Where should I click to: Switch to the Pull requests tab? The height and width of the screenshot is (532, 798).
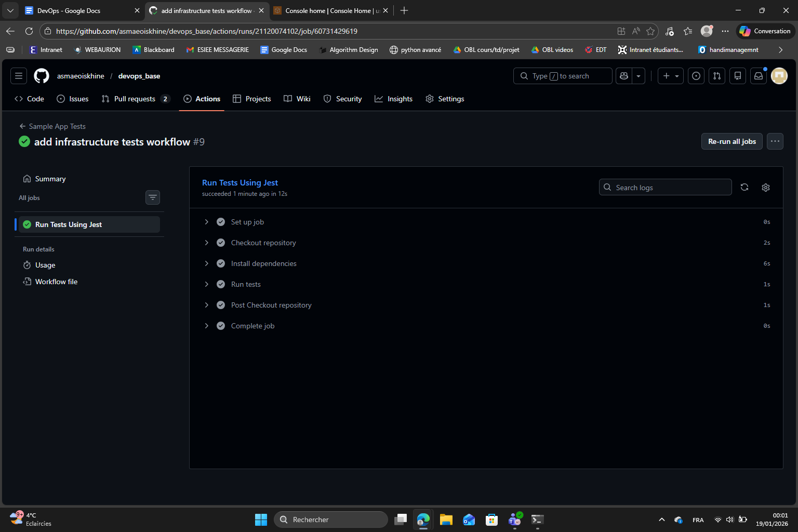(135, 99)
